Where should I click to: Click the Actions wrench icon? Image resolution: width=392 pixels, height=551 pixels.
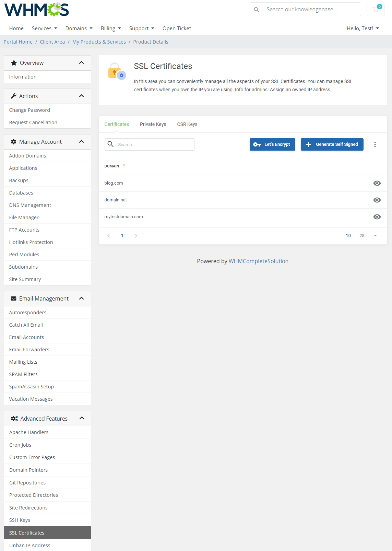point(13,96)
